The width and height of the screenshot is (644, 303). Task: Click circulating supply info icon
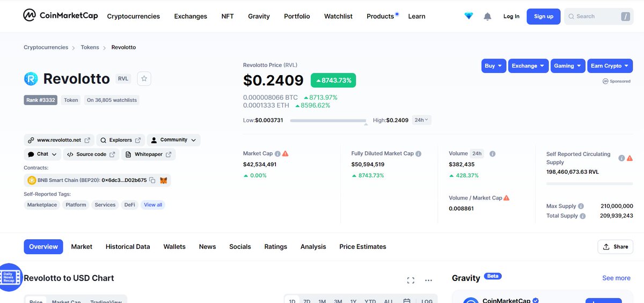click(621, 158)
